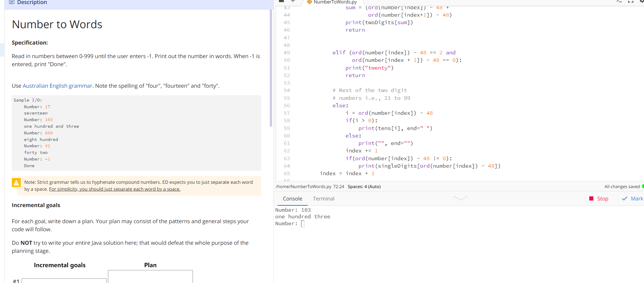Focus the console input after Number: prompt
This screenshot has width=644, height=283.
(303, 223)
